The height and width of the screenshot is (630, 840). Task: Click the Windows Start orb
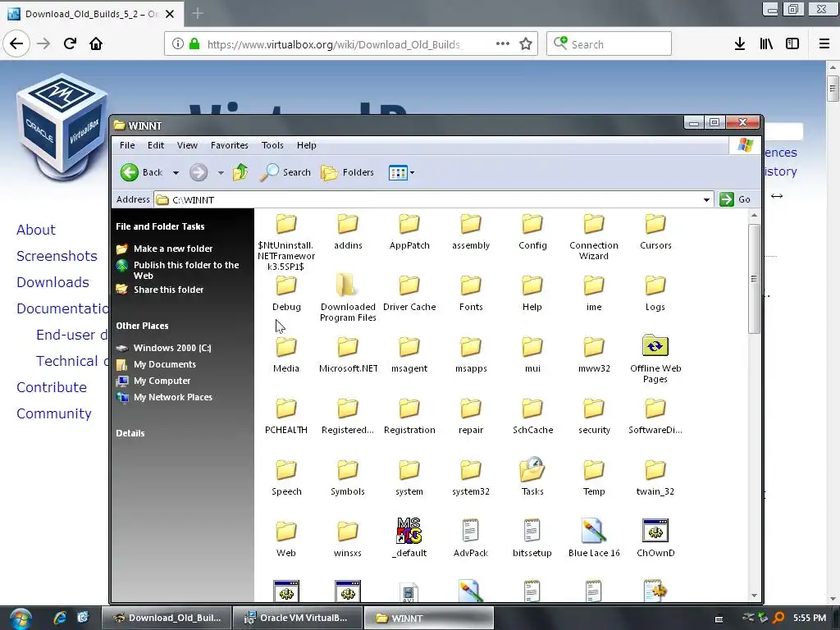20,619
